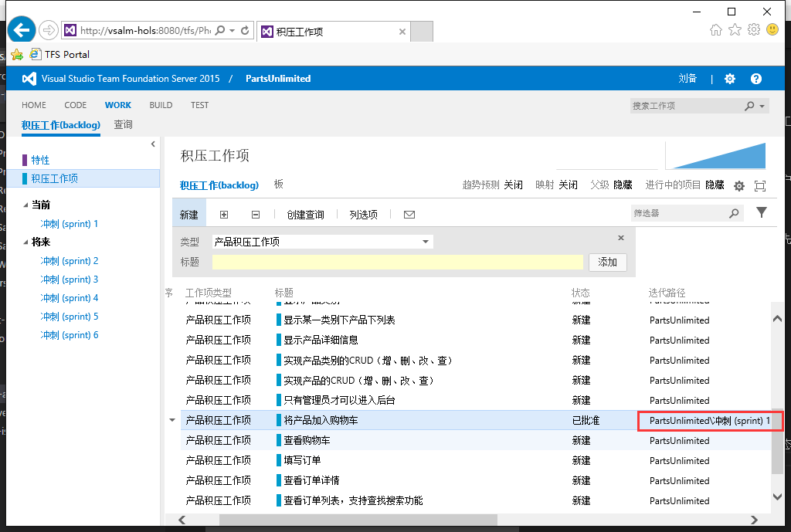
Task: Click the yellow 标题 title input field
Action: 398,263
